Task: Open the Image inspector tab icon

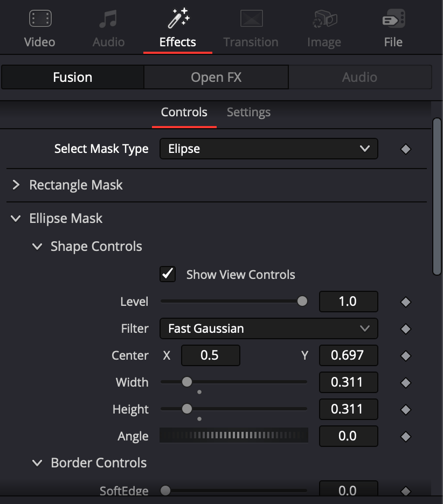Action: (324, 19)
